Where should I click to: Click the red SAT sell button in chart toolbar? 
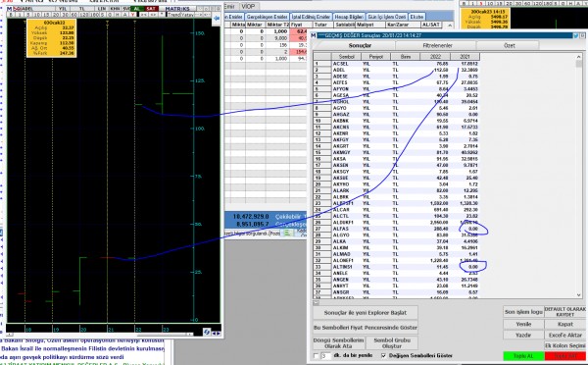pyautogui.click(x=152, y=9)
